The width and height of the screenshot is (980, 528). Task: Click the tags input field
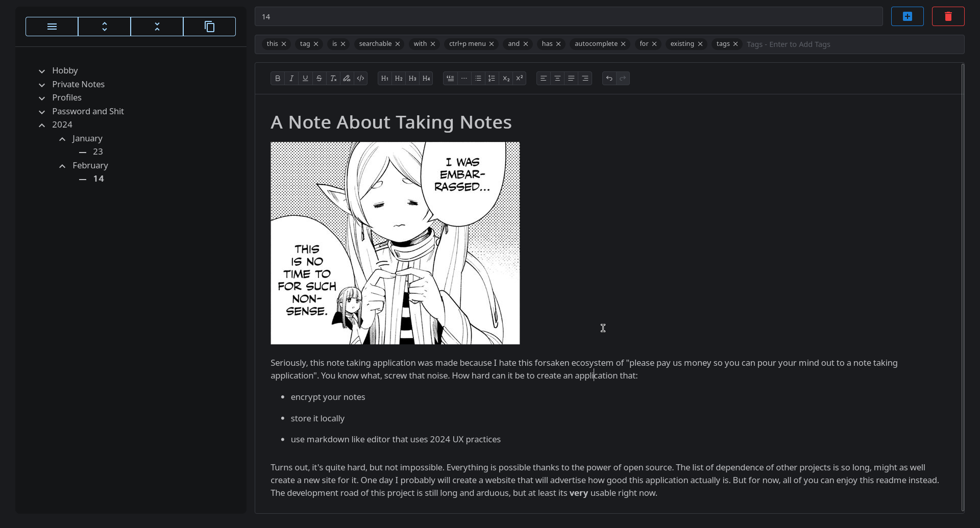coord(852,44)
